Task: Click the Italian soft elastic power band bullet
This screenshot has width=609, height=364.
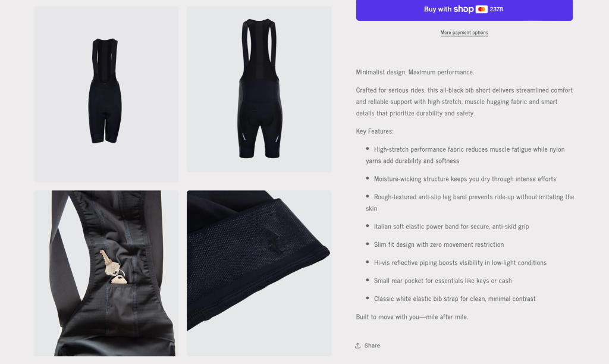Action: tap(451, 227)
